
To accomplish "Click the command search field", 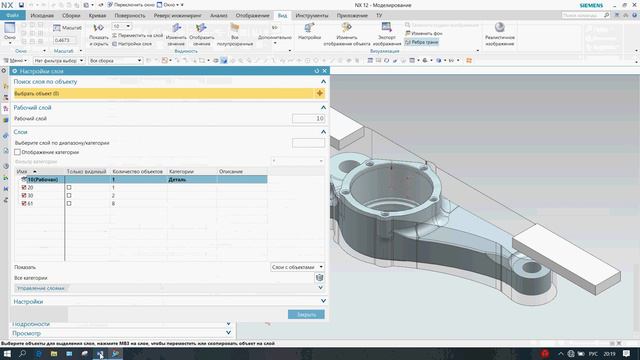I will [x=586, y=15].
